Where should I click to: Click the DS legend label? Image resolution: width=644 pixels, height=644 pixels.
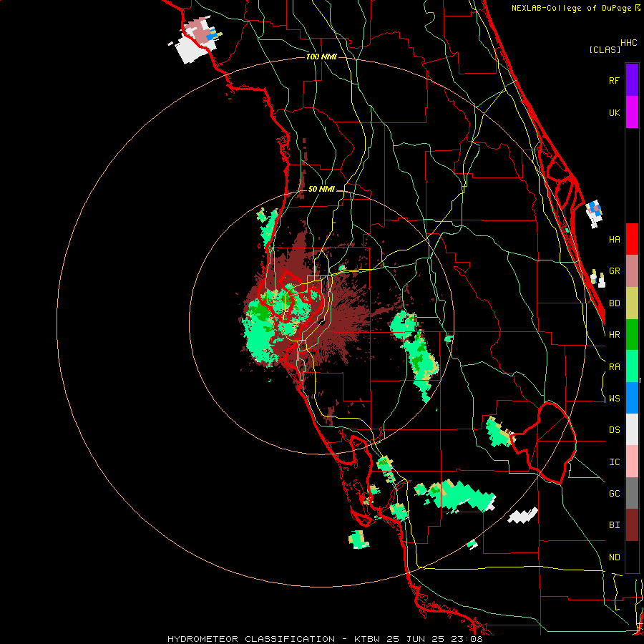point(614,430)
